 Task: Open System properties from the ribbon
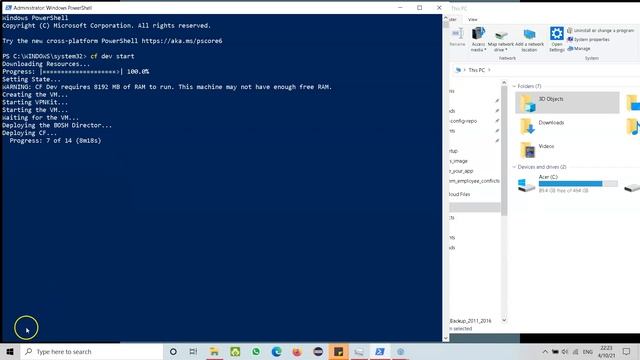tap(588, 40)
